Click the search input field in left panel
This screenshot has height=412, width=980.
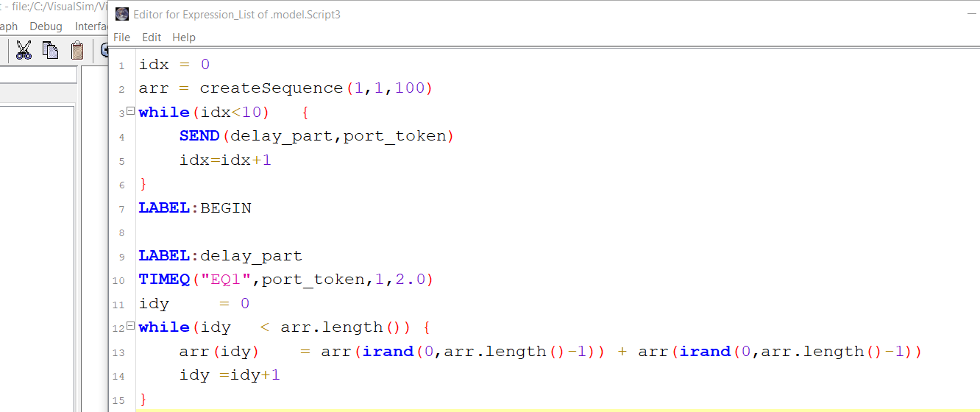pyautogui.click(x=37, y=74)
